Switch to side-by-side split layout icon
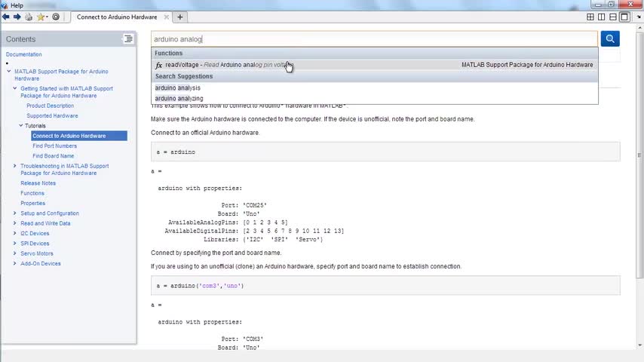The height and width of the screenshot is (362, 644). pyautogui.click(x=601, y=17)
